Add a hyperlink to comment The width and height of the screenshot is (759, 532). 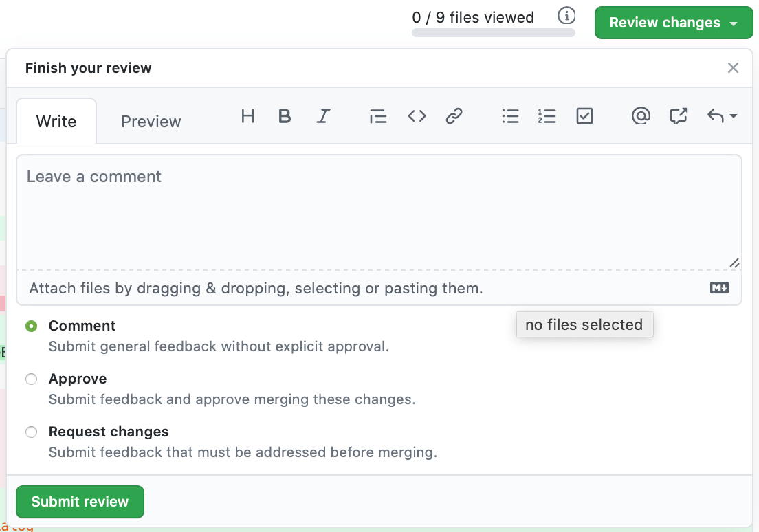(x=454, y=116)
